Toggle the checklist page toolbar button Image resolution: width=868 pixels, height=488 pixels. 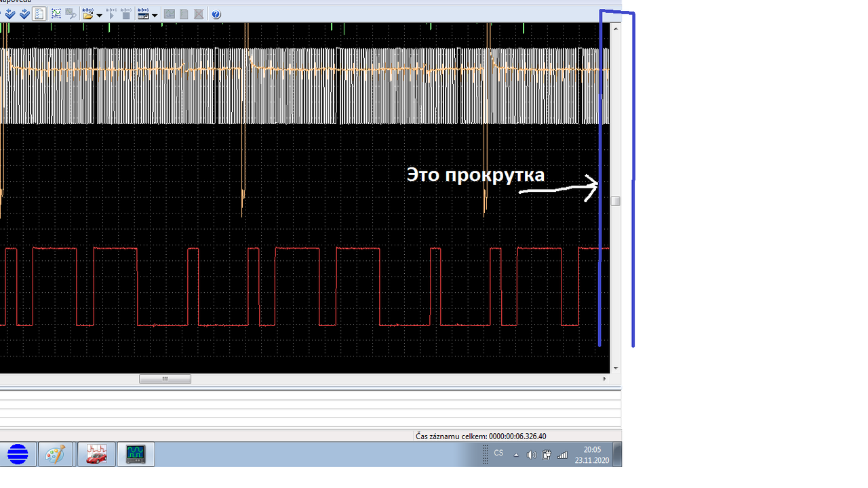(39, 14)
